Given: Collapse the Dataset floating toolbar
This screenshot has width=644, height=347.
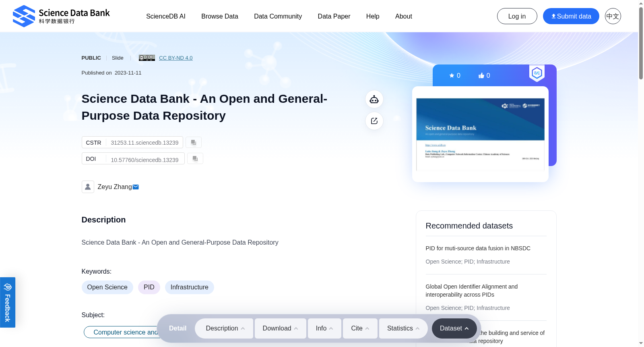Looking at the screenshot, I should click(454, 328).
